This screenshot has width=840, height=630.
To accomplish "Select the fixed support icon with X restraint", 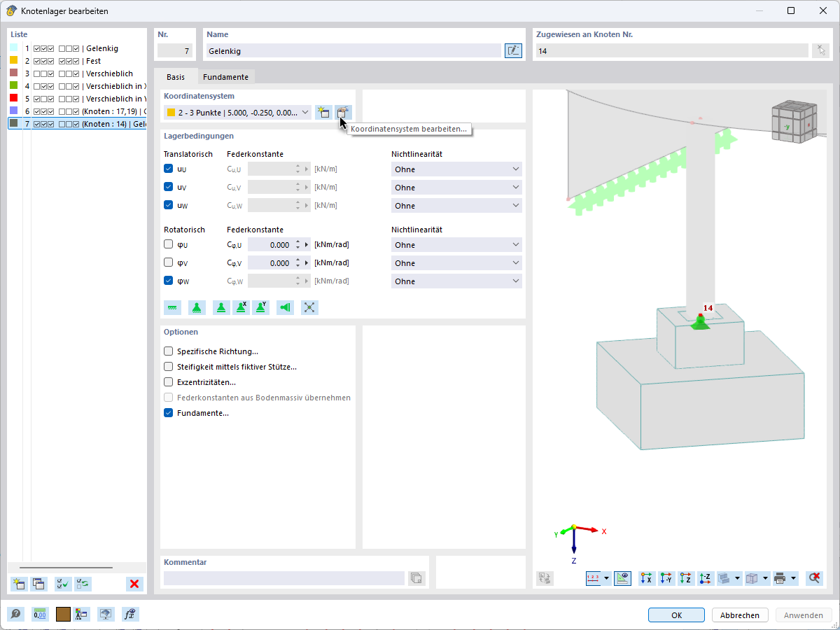I will click(x=241, y=307).
